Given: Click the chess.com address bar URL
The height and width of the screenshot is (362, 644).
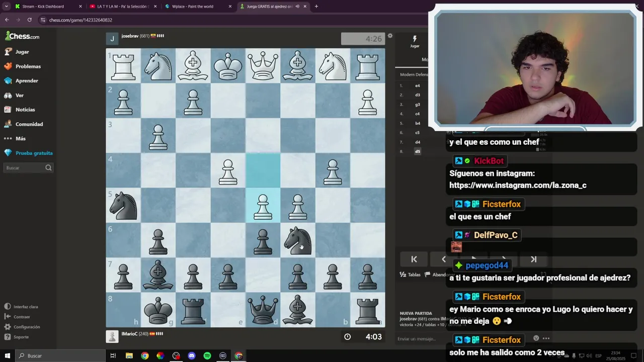Looking at the screenshot, I should point(80,20).
